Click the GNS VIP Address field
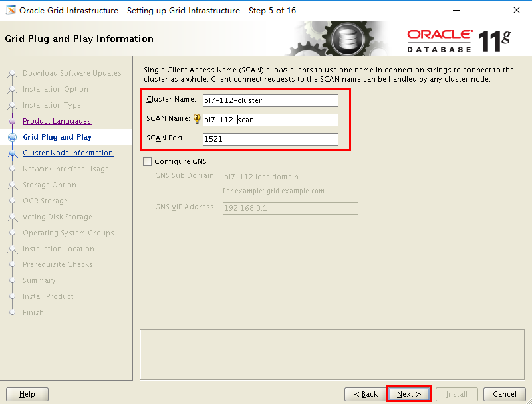Viewport: 532px width, 404px height. pyautogui.click(x=291, y=208)
